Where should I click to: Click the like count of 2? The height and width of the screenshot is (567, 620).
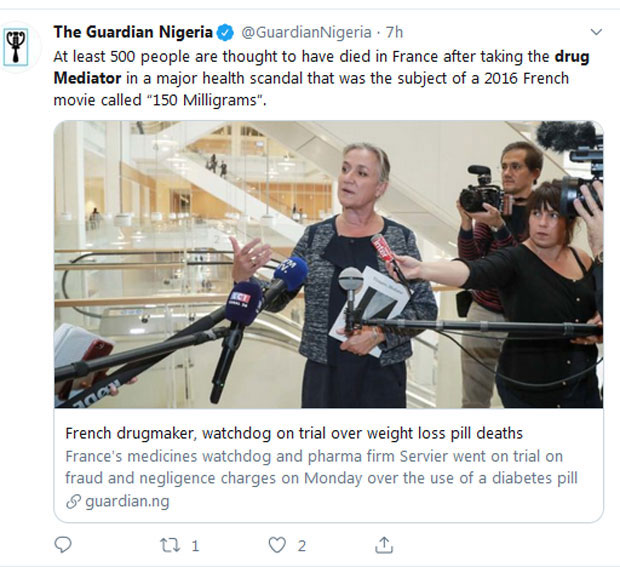[x=302, y=546]
